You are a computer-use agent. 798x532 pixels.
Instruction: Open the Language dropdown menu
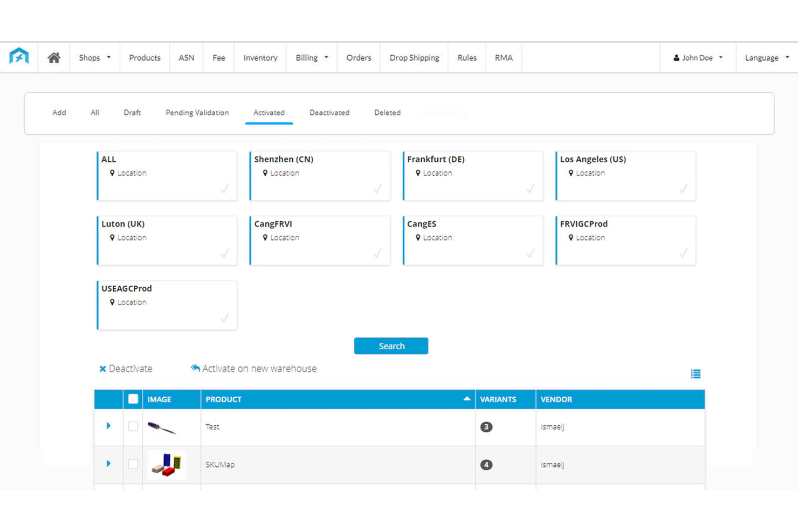[766, 57]
